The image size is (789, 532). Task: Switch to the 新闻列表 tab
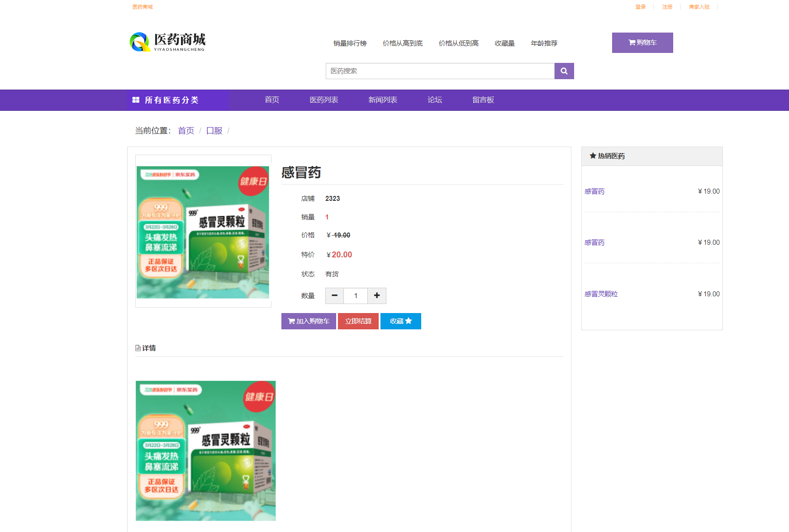point(382,100)
